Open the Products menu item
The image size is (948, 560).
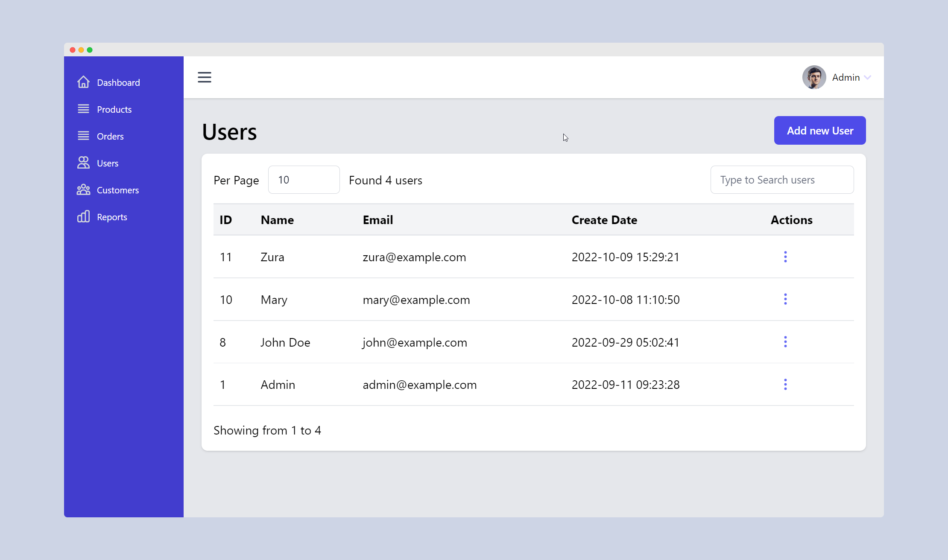(x=123, y=109)
